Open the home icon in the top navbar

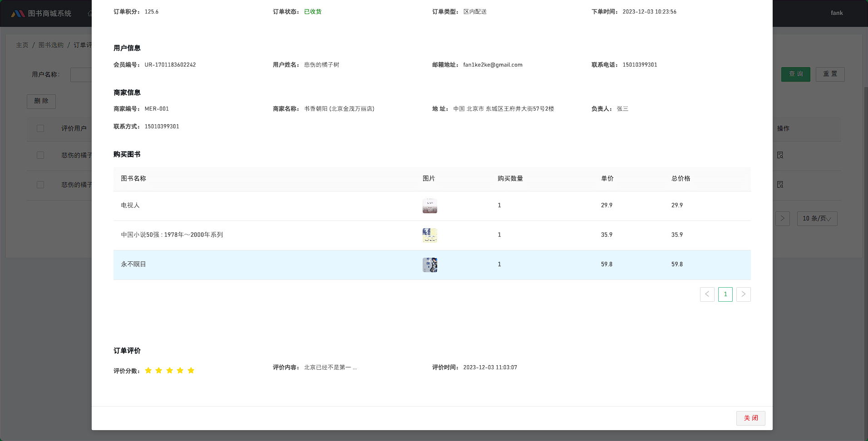point(90,13)
